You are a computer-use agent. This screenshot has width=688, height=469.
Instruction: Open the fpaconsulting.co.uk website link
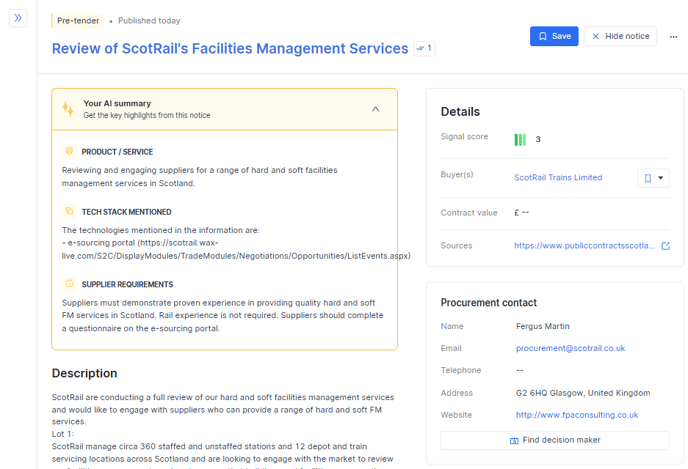(x=577, y=415)
